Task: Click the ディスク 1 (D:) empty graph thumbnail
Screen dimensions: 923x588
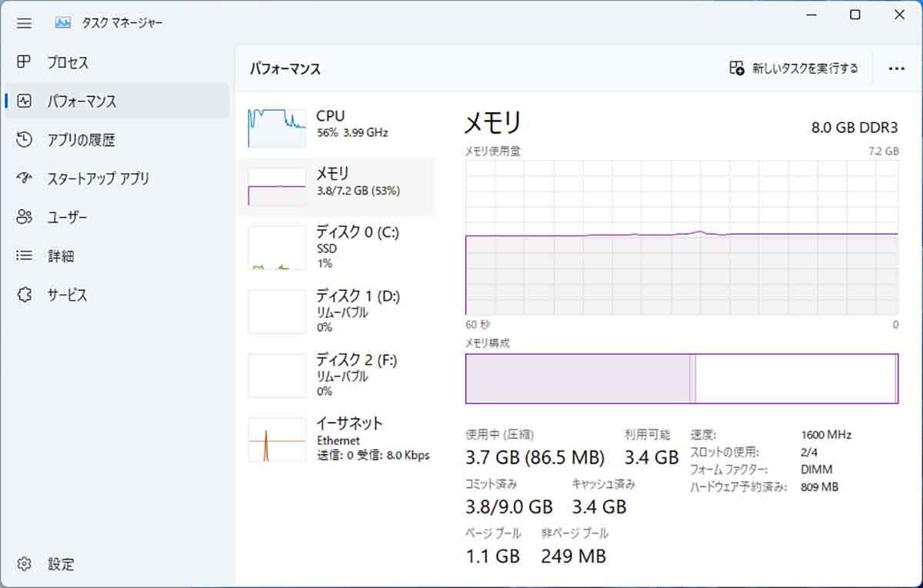Action: (x=277, y=311)
